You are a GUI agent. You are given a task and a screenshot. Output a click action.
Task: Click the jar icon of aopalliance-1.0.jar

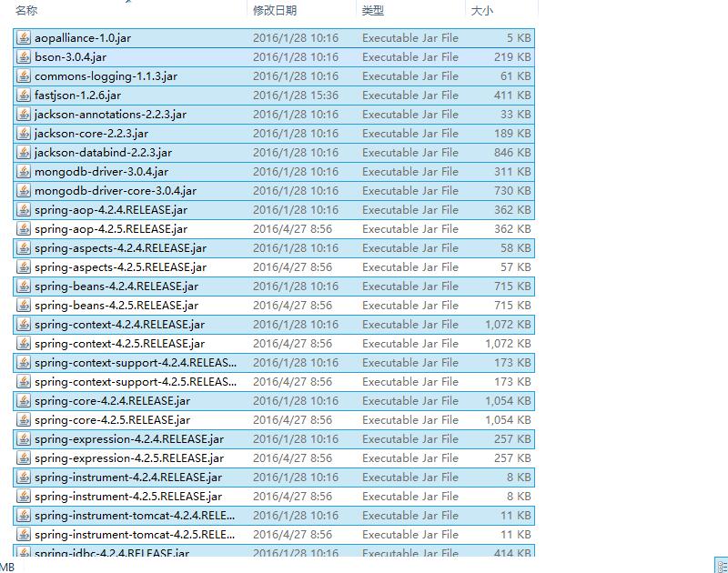[x=24, y=38]
